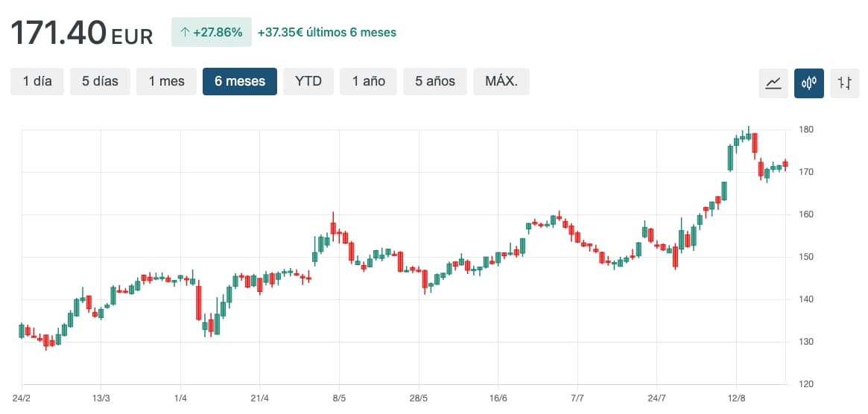
Task: Select the 5 años range
Action: 435,81
